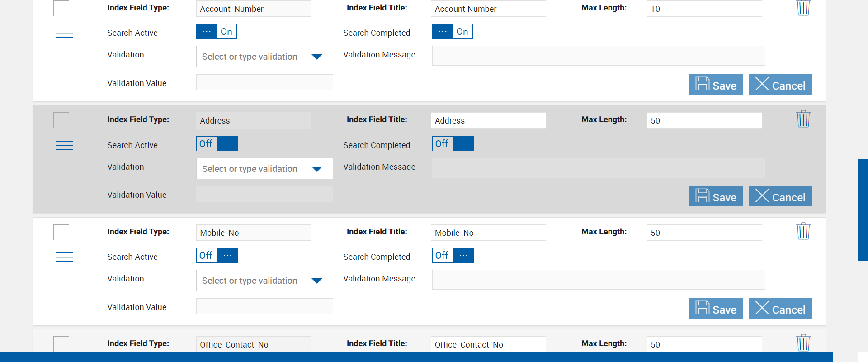Click the reorder lines icon for Mobile_No row
This screenshot has width=868, height=362.
(x=64, y=257)
